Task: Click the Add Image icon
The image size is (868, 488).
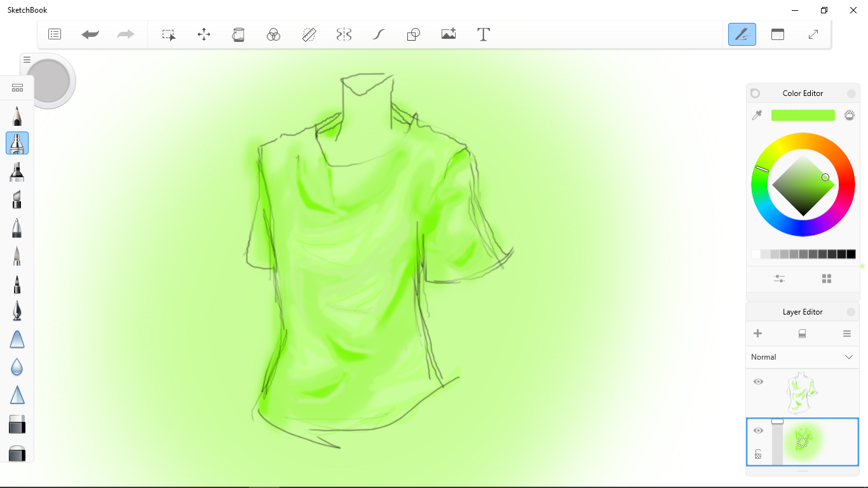Action: (x=449, y=34)
